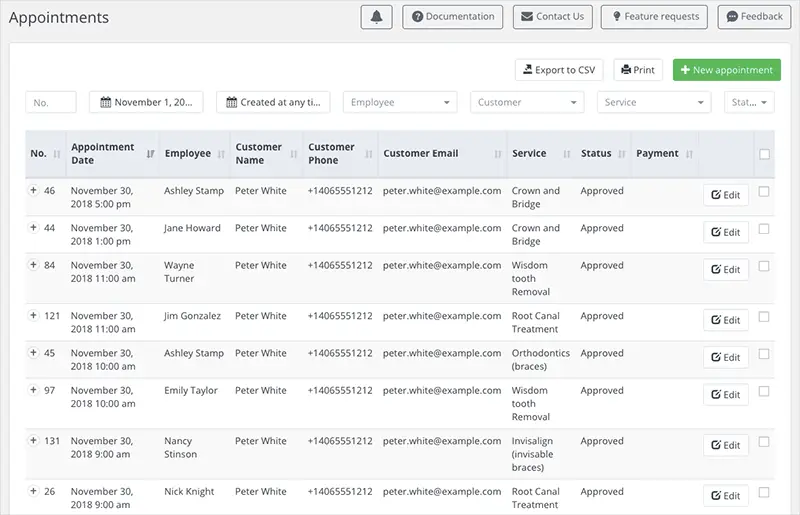The height and width of the screenshot is (515, 800).
Task: Sort by Payment column icon
Action: (x=689, y=154)
